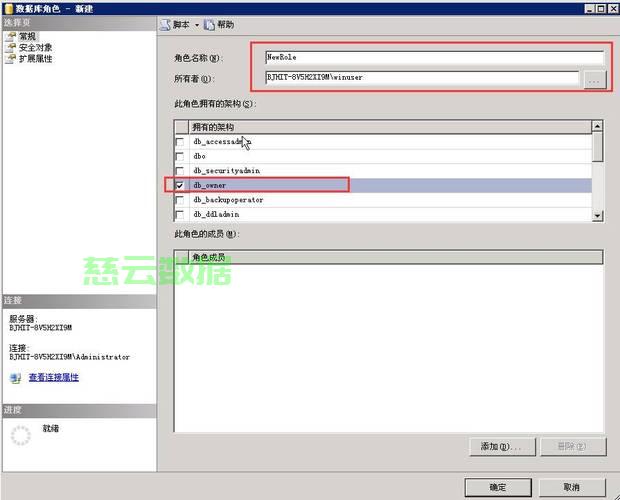The height and width of the screenshot is (500, 620).
Task: Click the dialog title bar icon
Action: click(7, 7)
